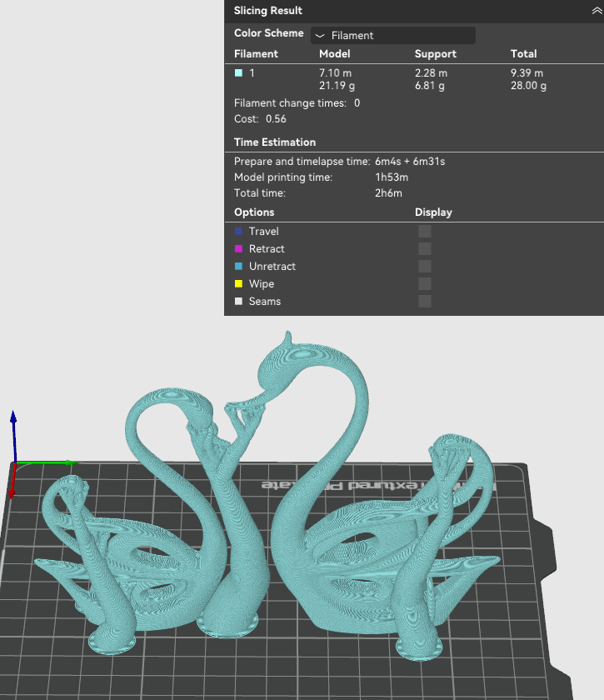This screenshot has height=700, width=604.
Task: Click the Total time 2h6m value
Action: (388, 192)
